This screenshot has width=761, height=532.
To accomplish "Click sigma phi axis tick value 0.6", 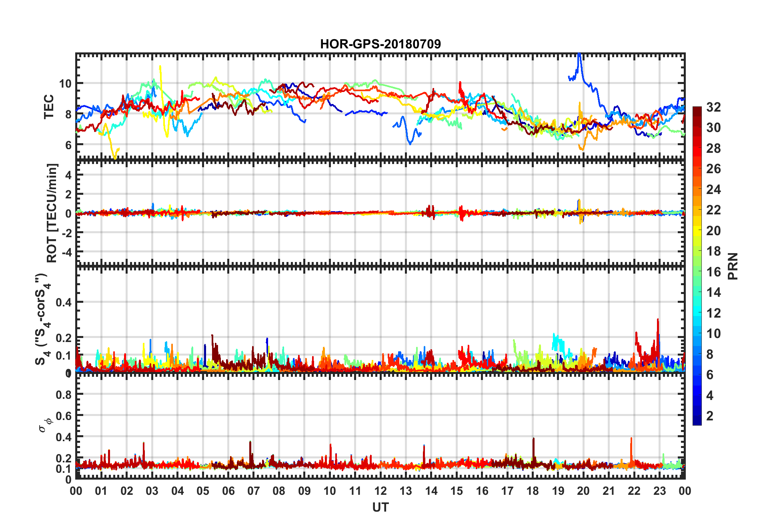I will (x=64, y=416).
